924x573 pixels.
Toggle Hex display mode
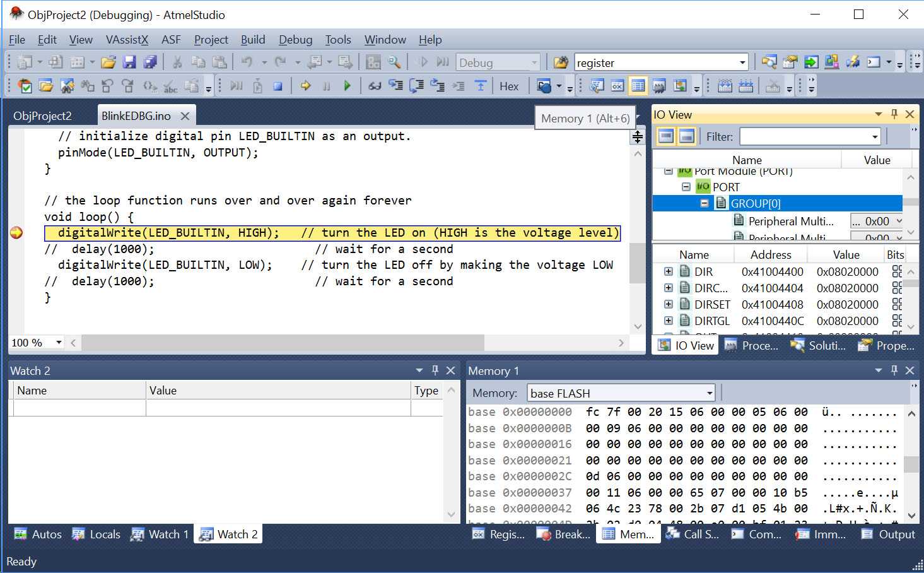(509, 86)
